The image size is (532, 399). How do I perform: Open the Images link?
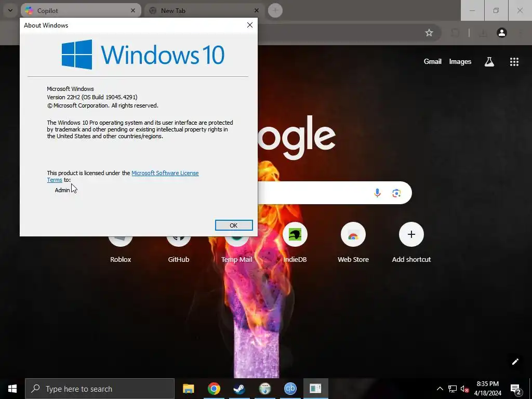point(460,61)
